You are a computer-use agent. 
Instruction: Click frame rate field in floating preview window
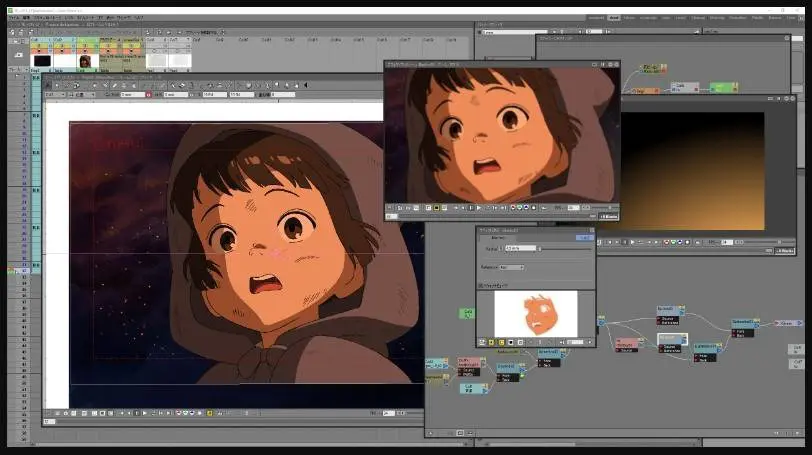(573, 208)
